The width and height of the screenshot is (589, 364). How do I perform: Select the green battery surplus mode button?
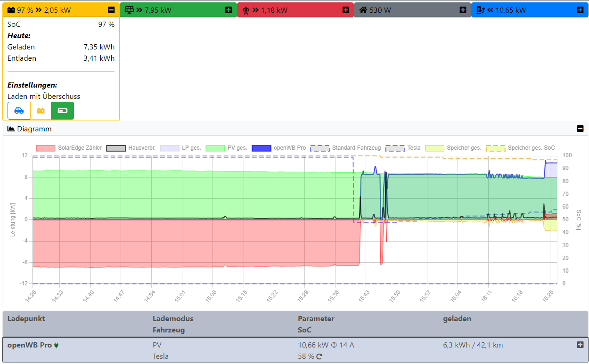pos(62,111)
